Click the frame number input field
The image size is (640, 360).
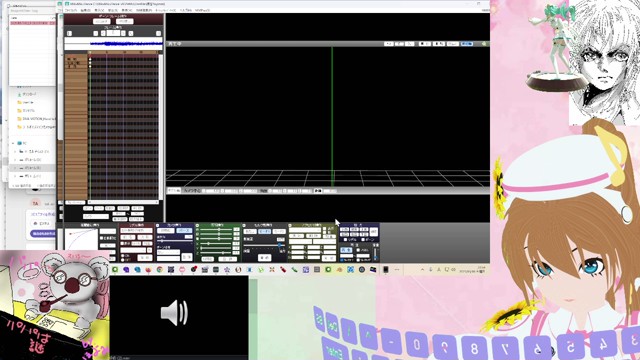click(113, 33)
